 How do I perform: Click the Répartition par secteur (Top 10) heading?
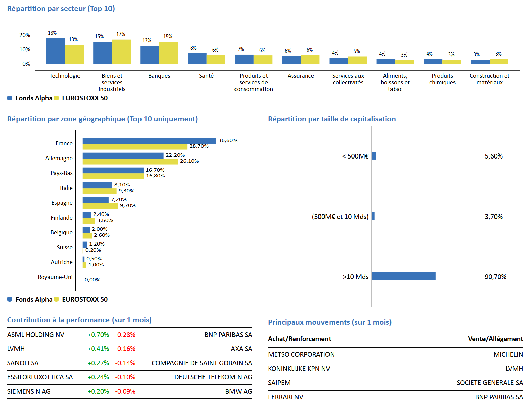point(61,9)
